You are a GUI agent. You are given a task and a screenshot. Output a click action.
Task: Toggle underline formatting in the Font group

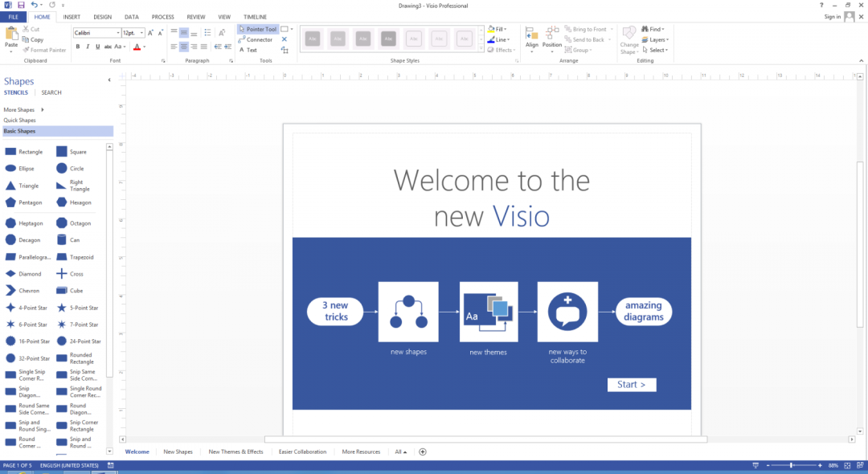tap(96, 47)
